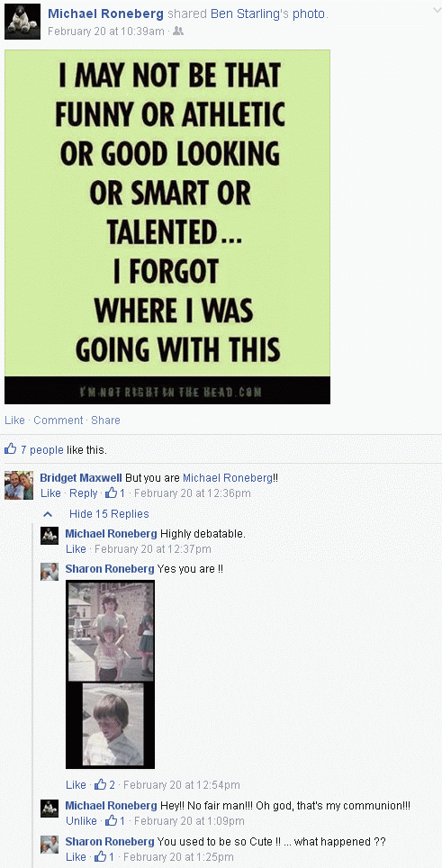442x868 pixels.
Task: Click Hide 15 Replies text
Action: 109,514
